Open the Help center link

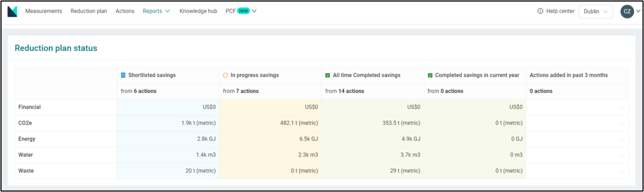point(560,11)
